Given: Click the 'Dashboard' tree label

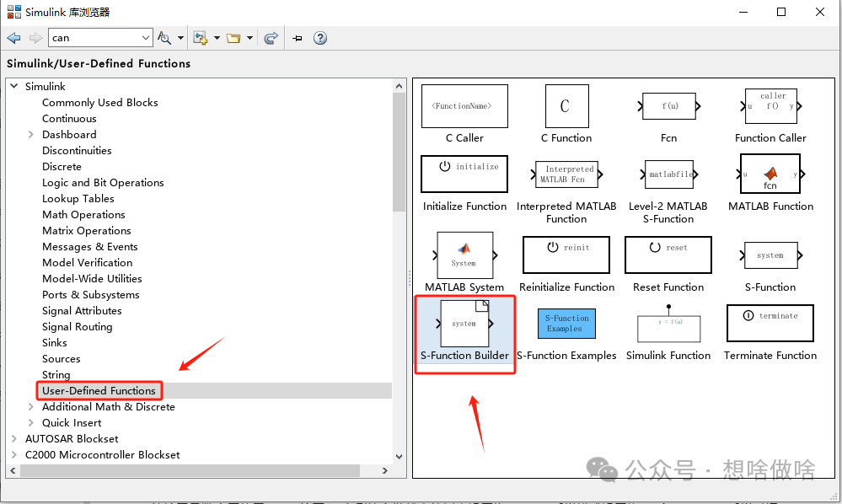Looking at the screenshot, I should click(69, 135).
